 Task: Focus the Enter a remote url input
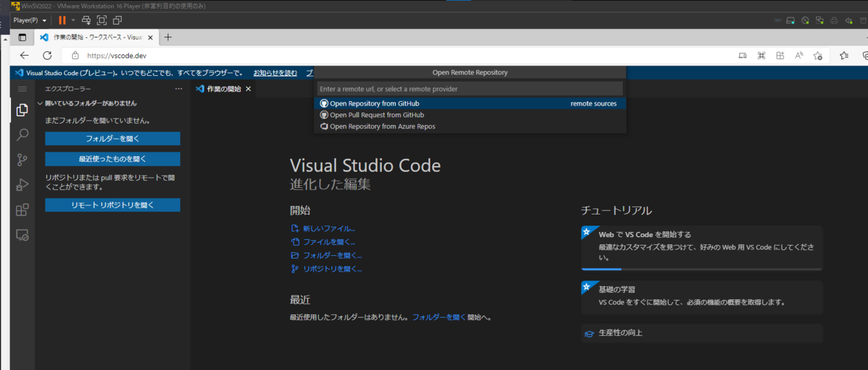(x=469, y=88)
